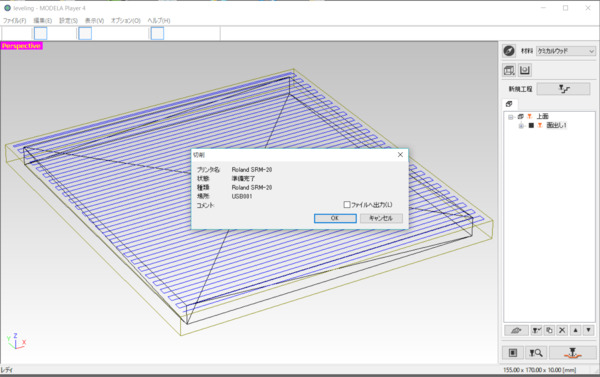Open the 編集(E) menu
Image resolution: width=600 pixels, height=377 pixels.
tap(42, 21)
